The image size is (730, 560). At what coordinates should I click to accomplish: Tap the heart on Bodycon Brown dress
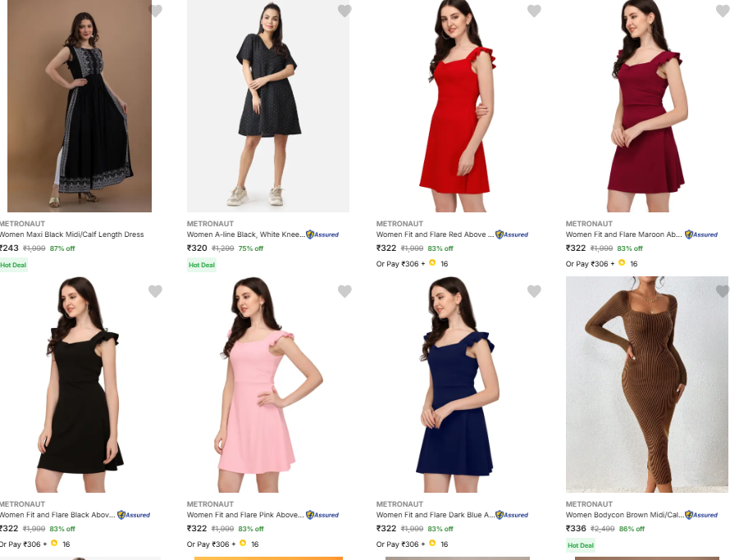click(722, 291)
